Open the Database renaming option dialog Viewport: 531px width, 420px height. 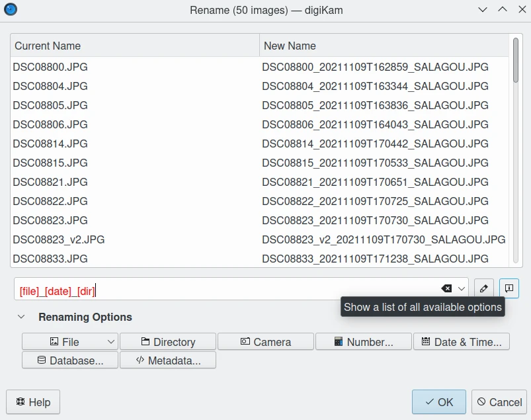click(x=70, y=360)
